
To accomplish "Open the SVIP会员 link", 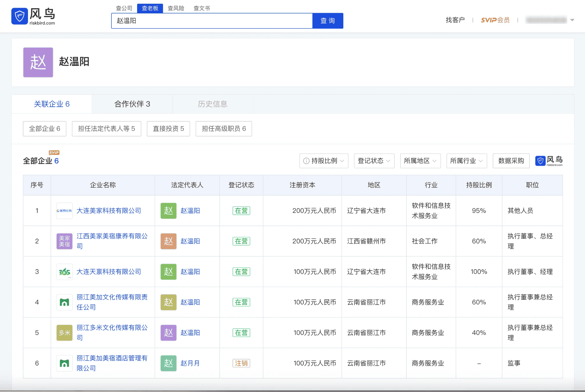I will click(x=495, y=20).
